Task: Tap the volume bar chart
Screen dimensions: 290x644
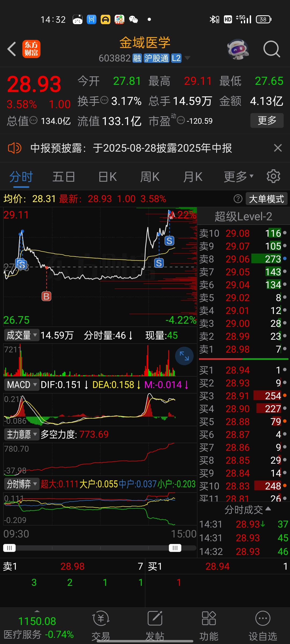Action: [x=100, y=360]
